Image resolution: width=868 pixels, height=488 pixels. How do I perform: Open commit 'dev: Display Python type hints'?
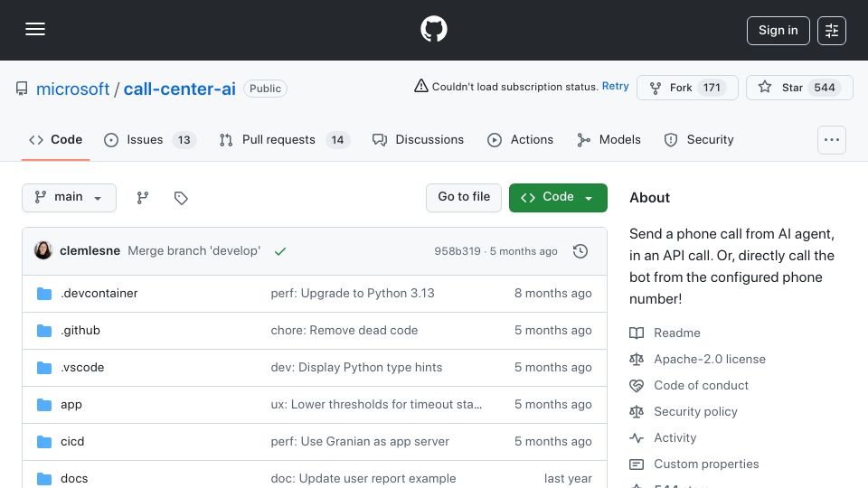(x=356, y=368)
